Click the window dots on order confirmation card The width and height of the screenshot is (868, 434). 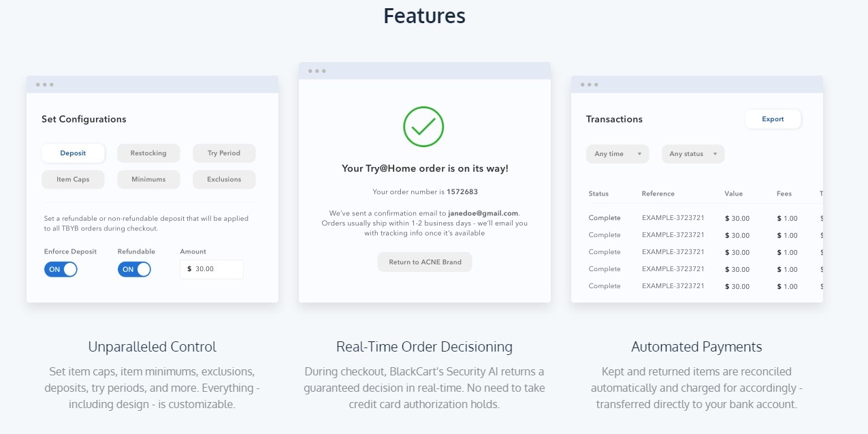(x=317, y=71)
